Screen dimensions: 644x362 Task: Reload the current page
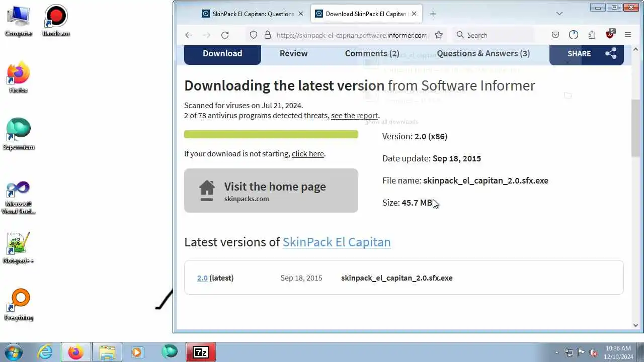point(225,35)
